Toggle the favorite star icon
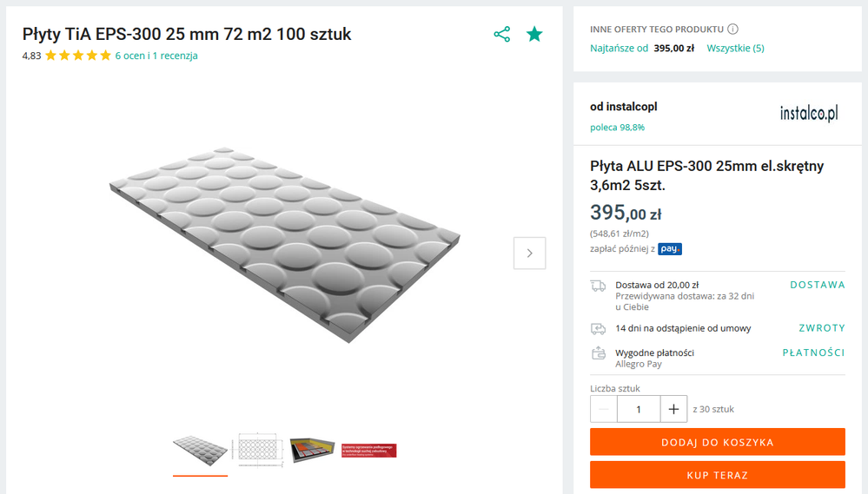The width and height of the screenshot is (868, 494). tap(534, 35)
